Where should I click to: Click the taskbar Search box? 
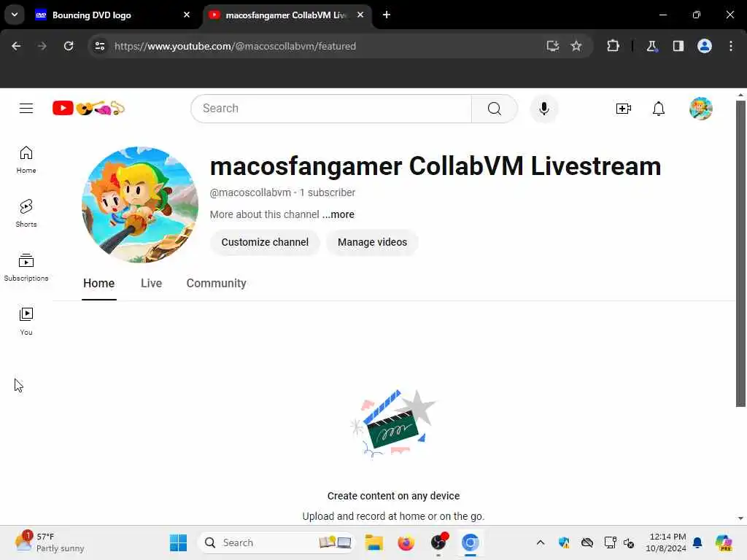tap(276, 542)
